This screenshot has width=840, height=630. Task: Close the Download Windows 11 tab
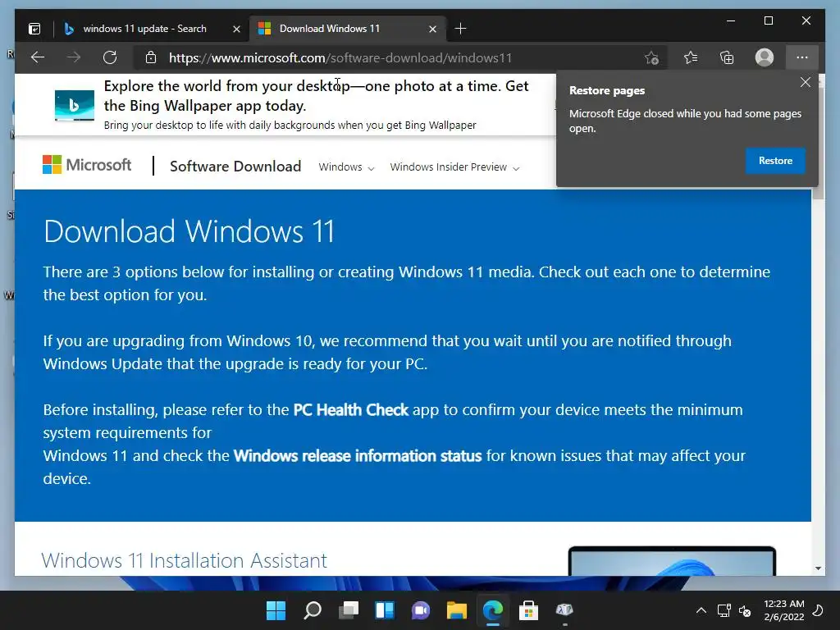pos(433,29)
